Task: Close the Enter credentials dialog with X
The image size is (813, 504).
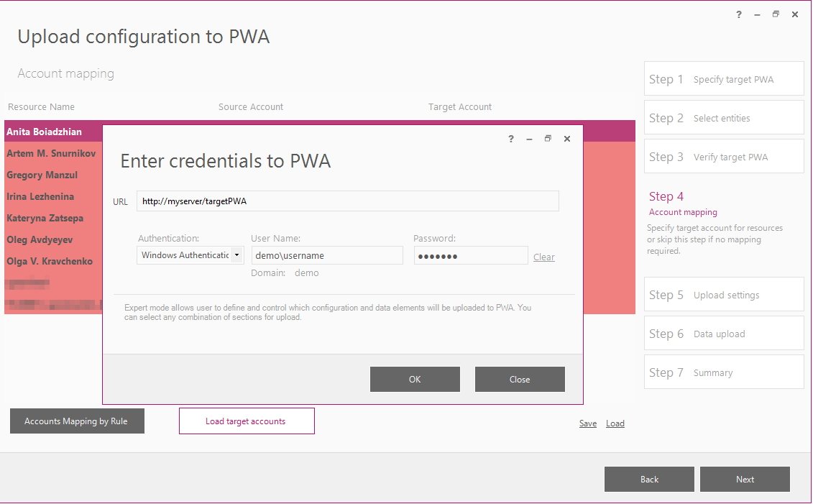Action: pos(566,139)
